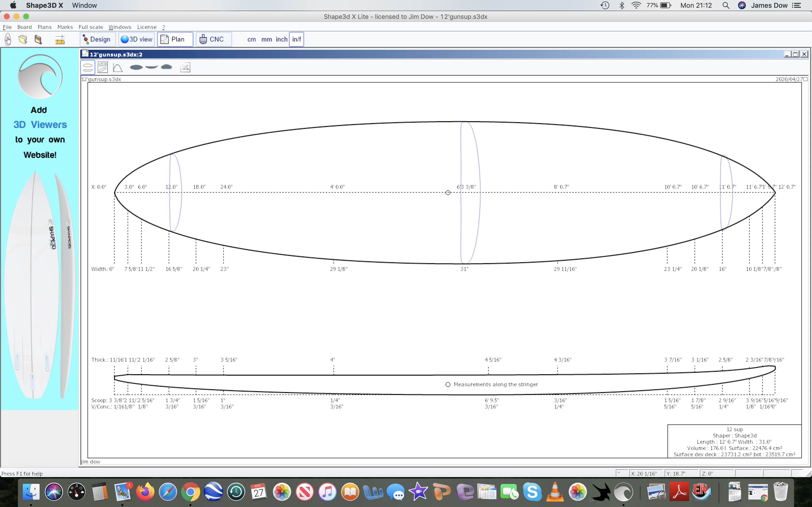The height and width of the screenshot is (507, 812).
Task: Click the save board toolbar icon
Action: click(x=38, y=39)
